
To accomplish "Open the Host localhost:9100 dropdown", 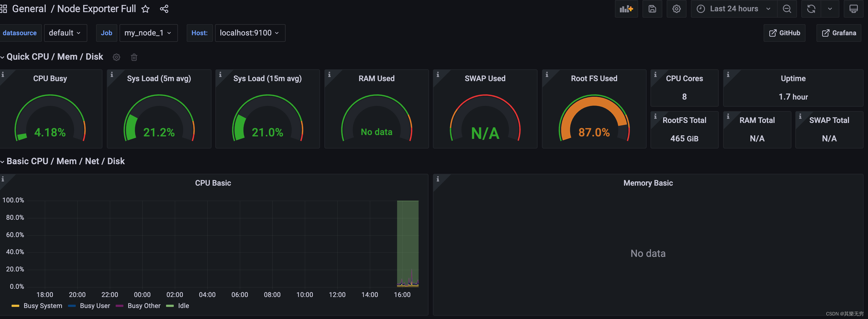I will (250, 33).
